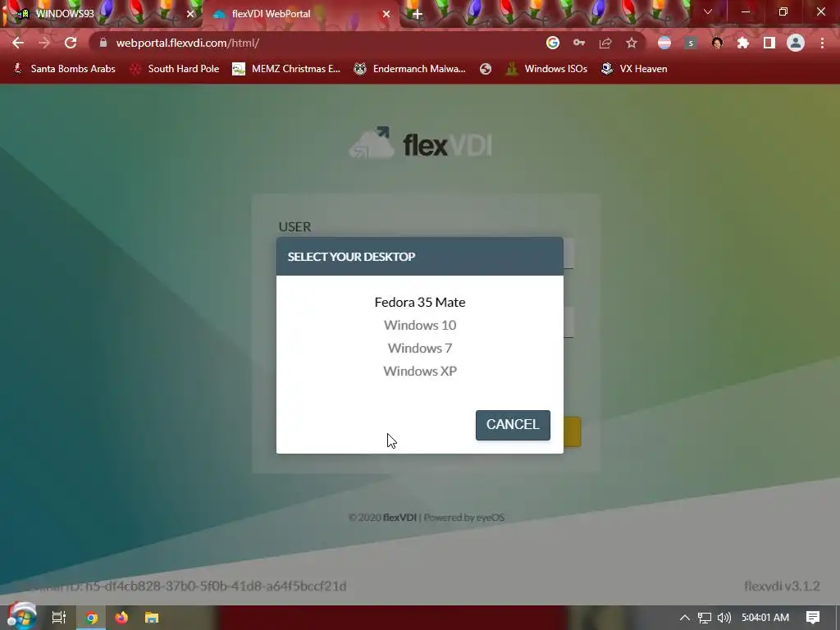Screen dimensions: 840x630
Task: Expand the tab search dropdown
Action: pyautogui.click(x=708, y=11)
